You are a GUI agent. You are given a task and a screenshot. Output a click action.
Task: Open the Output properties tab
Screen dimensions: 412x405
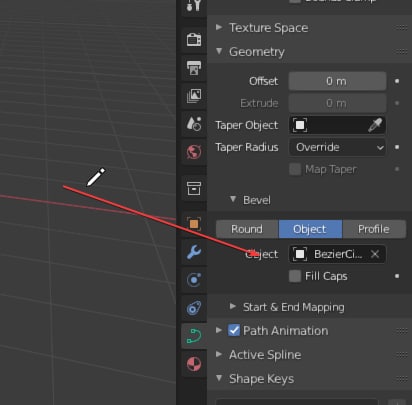click(194, 68)
